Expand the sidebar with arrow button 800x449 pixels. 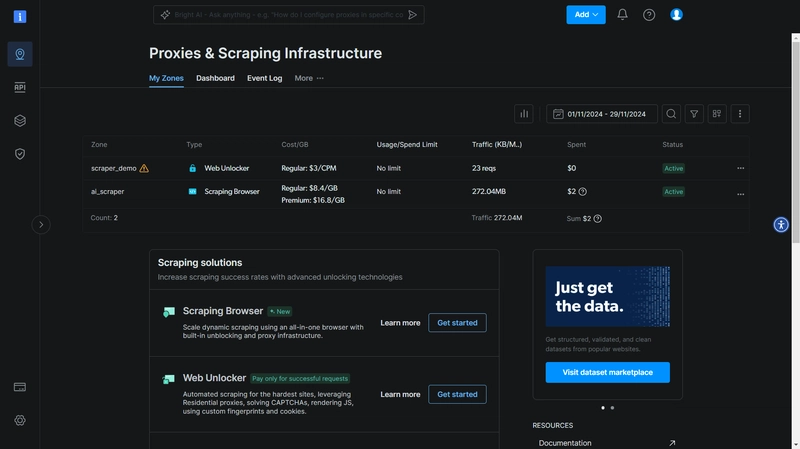[41, 224]
